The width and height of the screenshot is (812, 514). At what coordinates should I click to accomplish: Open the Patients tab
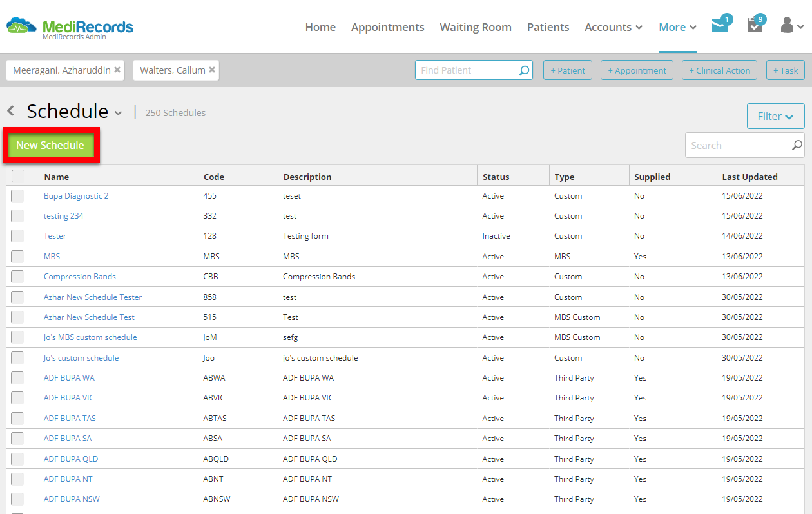coord(548,27)
